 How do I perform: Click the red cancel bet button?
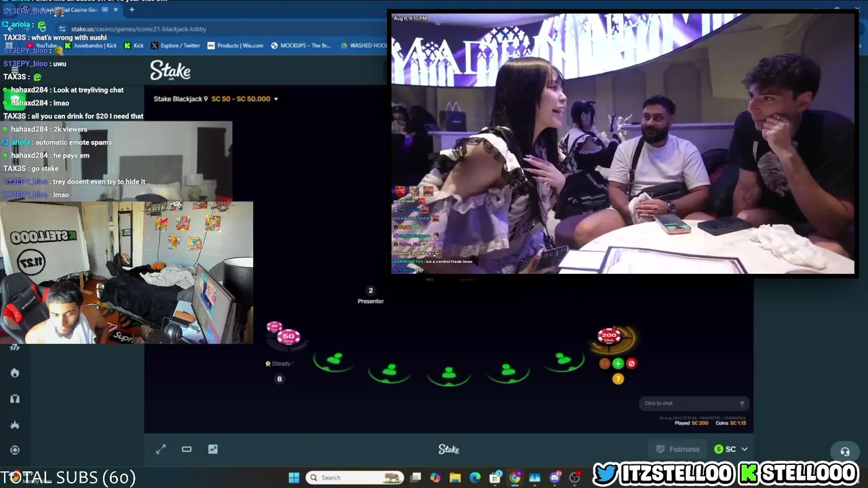(x=631, y=363)
